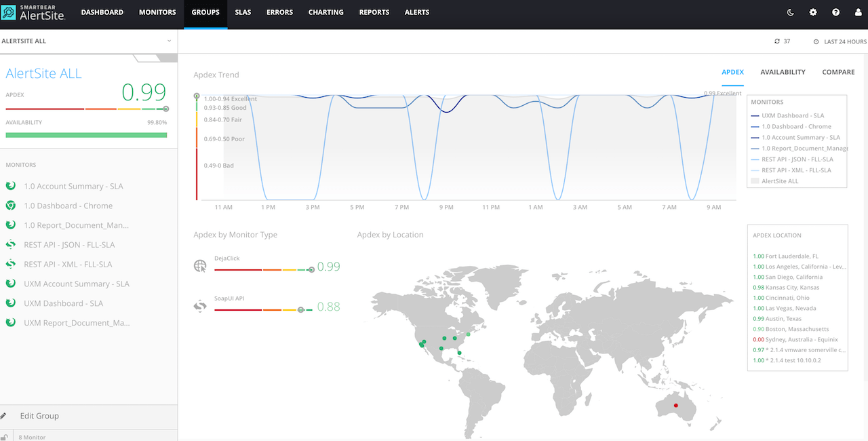868x441 pixels.
Task: Open the 1.0 Dashboard - Chrome monitor
Action: point(68,206)
